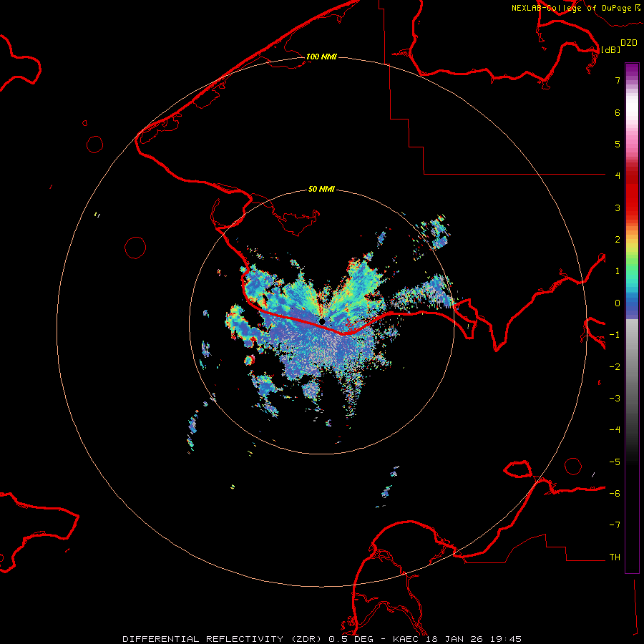Select the 2 value on the scale
644x644 pixels.
(618, 240)
